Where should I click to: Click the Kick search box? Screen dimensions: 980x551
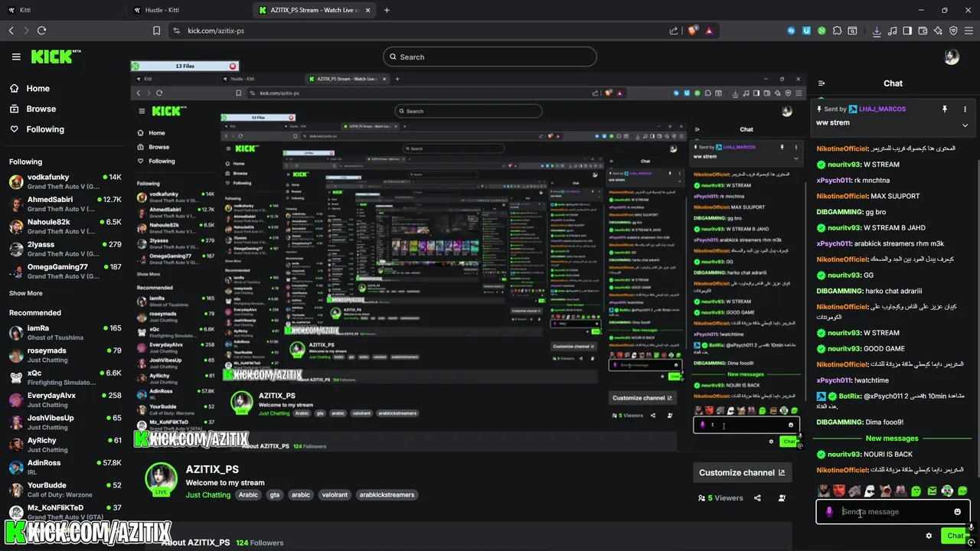490,57
